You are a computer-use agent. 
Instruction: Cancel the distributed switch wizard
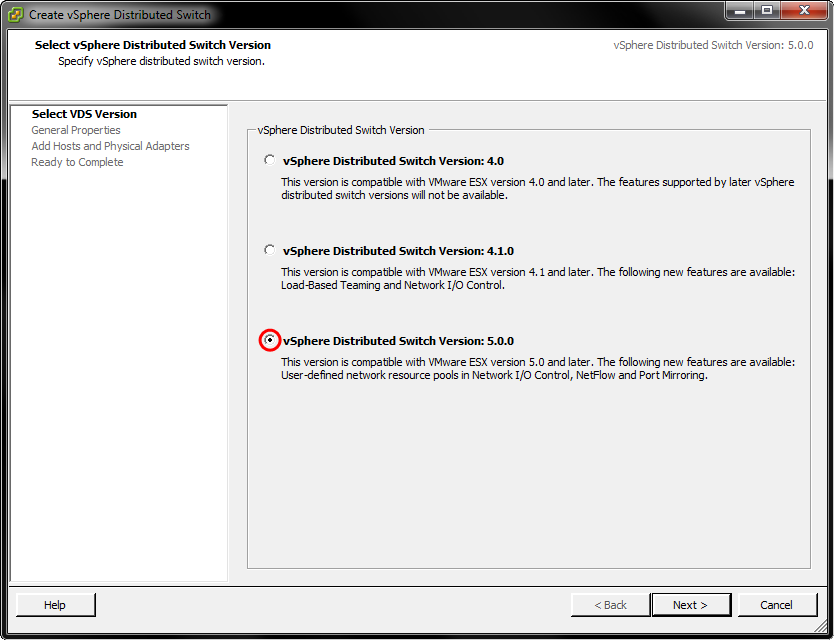point(776,605)
